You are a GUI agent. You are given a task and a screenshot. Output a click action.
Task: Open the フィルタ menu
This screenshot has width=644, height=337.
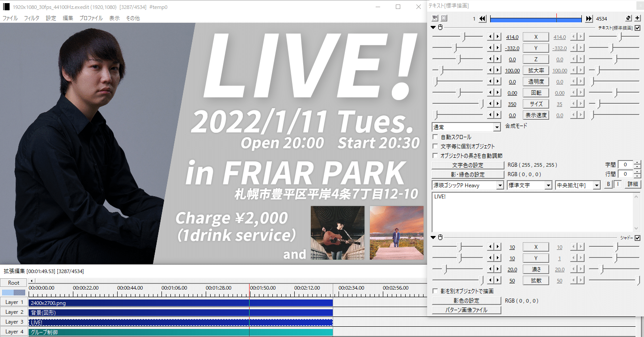coord(31,18)
